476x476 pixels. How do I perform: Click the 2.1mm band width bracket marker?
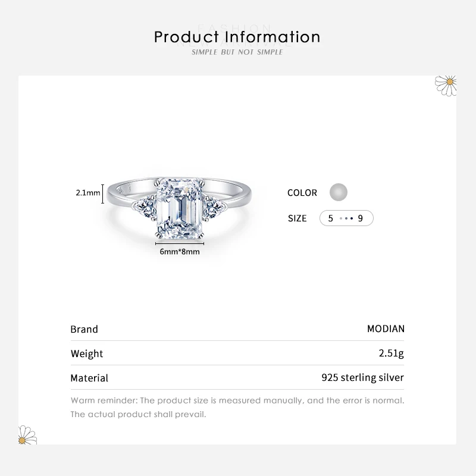point(104,193)
